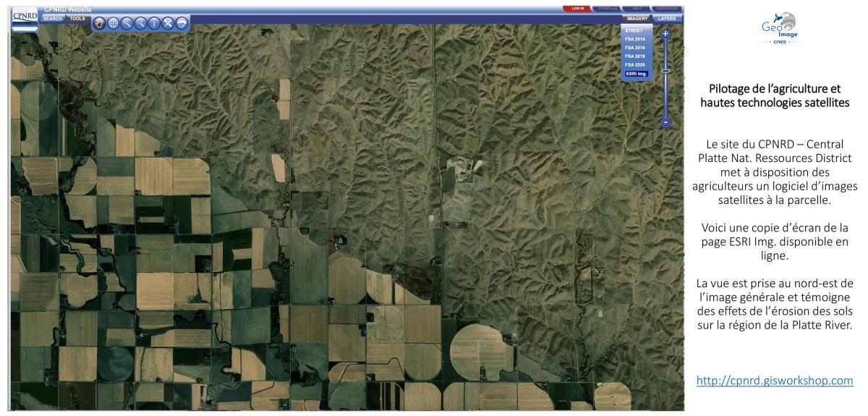This screenshot has height=416, width=868.
Task: Select the first magnifier zoom tool
Action: pyautogui.click(x=127, y=23)
